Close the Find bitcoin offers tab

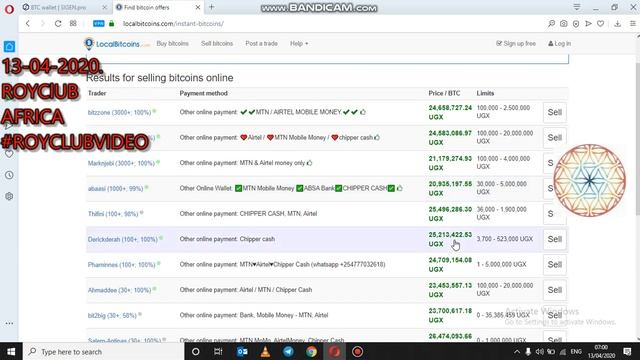pos(198,7)
